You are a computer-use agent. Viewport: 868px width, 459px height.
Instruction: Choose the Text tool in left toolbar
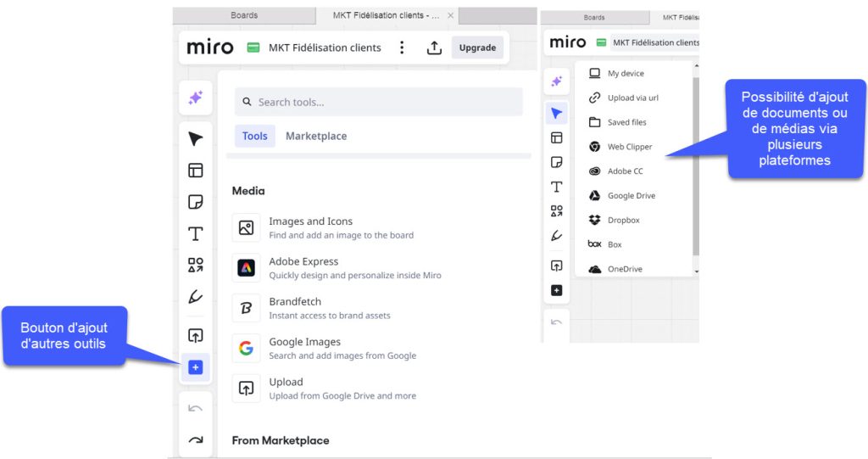point(196,233)
